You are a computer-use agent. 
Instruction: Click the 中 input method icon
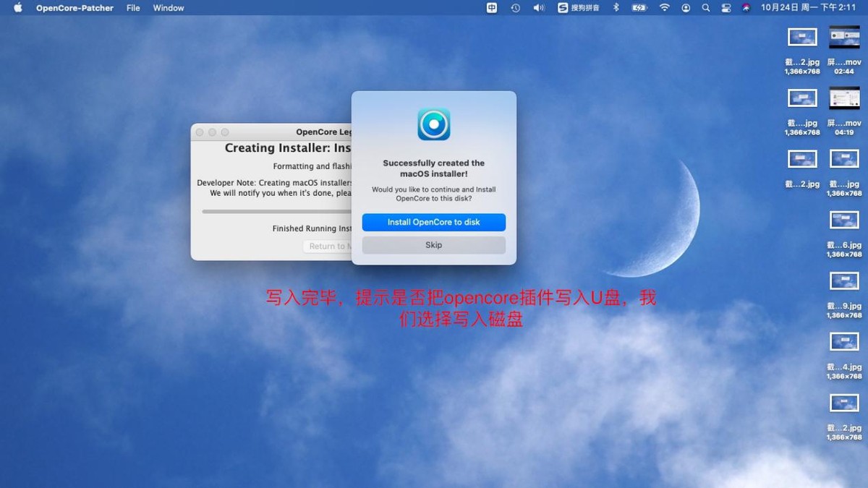click(x=492, y=8)
